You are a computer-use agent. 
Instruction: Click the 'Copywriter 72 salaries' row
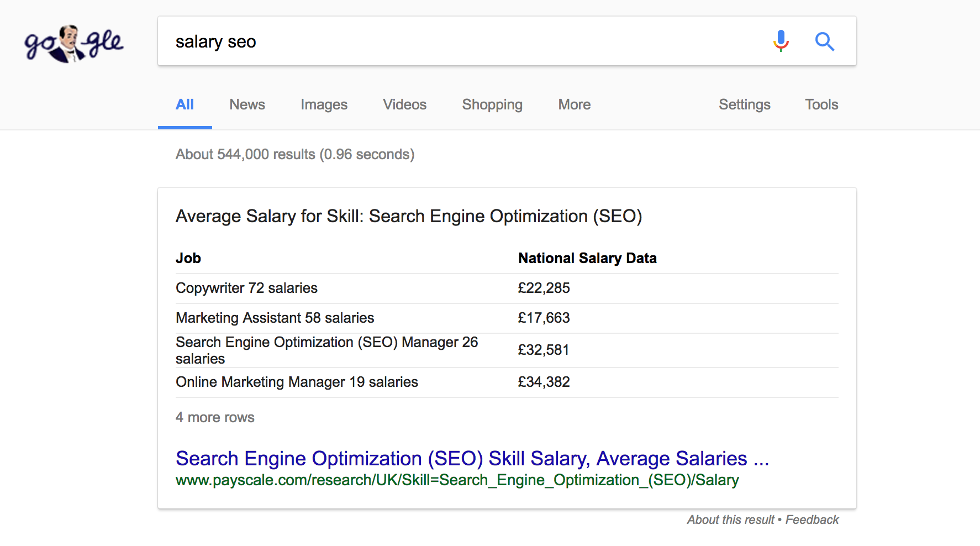(246, 288)
